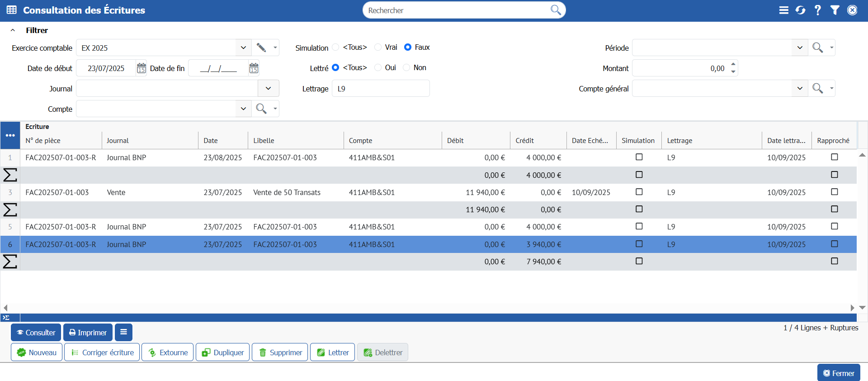
Task: Collapse the Filtrer section
Action: [13, 30]
